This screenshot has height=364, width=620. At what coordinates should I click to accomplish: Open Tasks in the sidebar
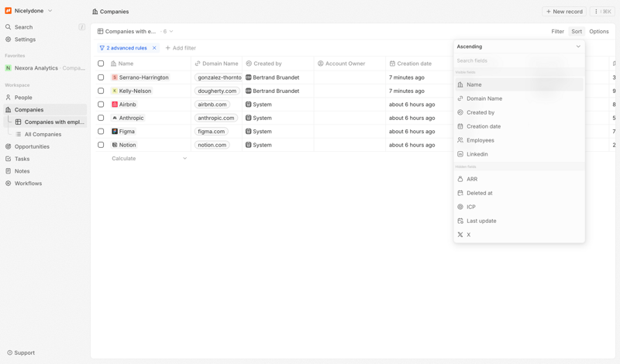click(x=45, y=159)
